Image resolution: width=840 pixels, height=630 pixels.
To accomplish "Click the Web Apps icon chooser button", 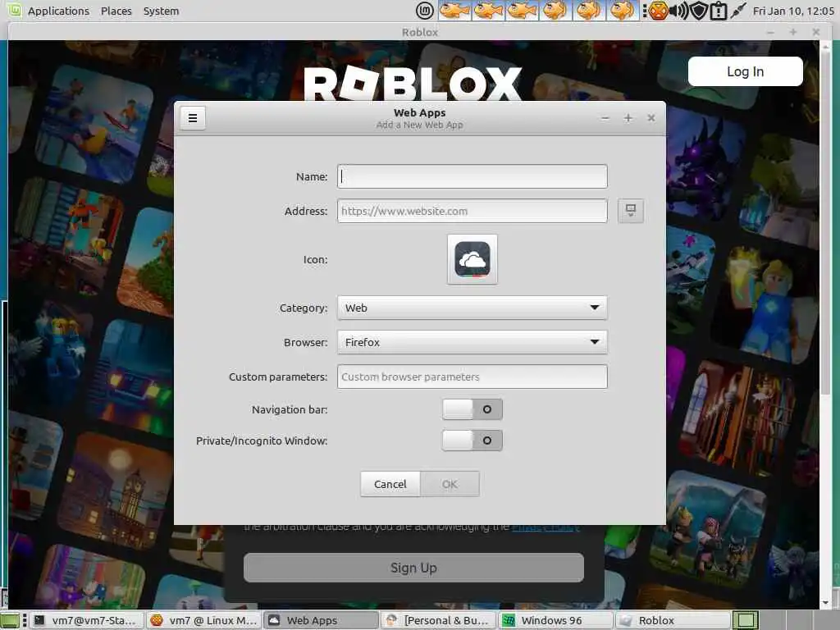I will [472, 259].
